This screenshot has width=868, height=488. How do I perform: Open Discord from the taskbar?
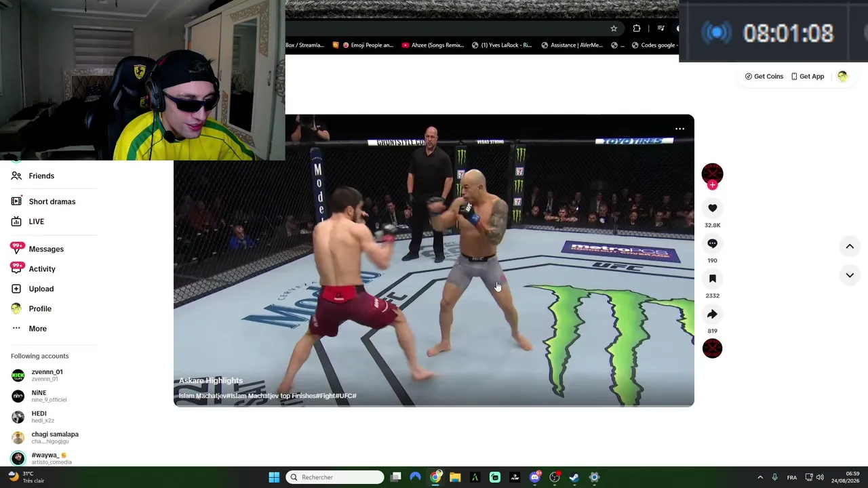(x=535, y=477)
